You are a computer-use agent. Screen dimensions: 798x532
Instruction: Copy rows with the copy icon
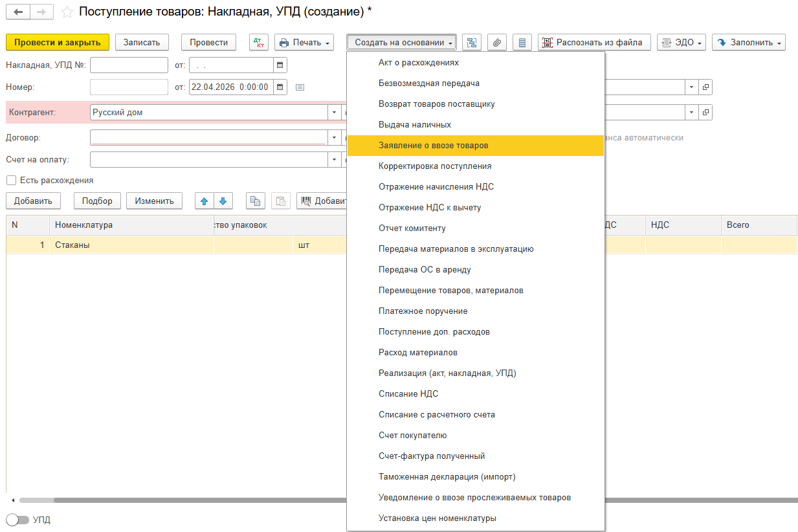tap(256, 201)
